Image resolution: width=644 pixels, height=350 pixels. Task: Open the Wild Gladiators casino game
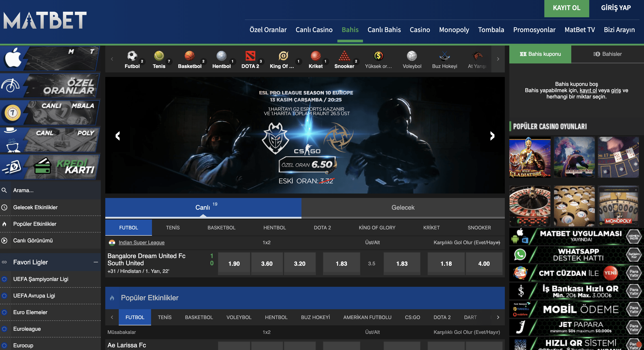click(530, 157)
